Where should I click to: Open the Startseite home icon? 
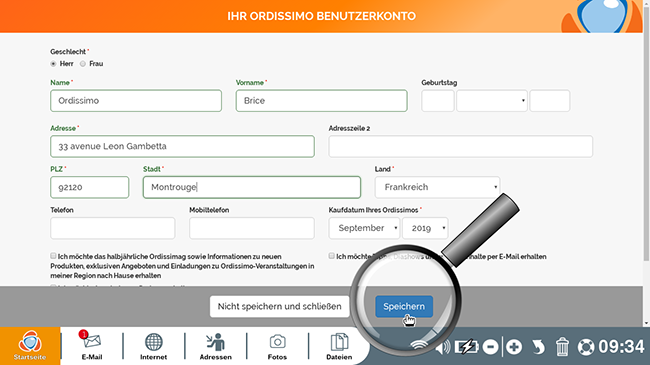(x=30, y=346)
